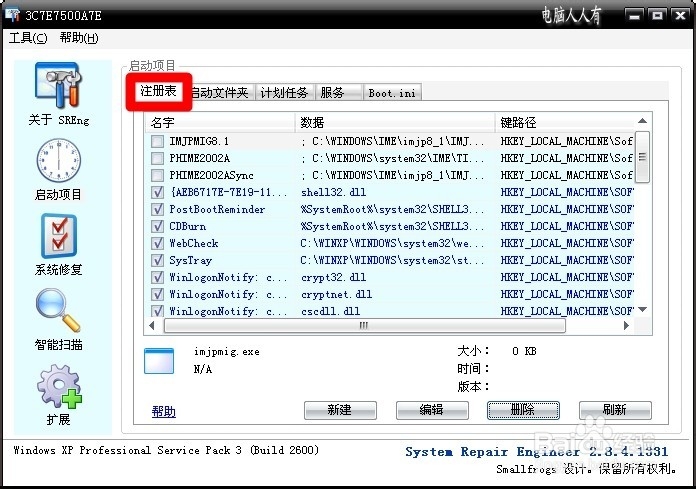This screenshot has height=489, width=696.
Task: Click the list scroll up arrow
Action: 642,121
